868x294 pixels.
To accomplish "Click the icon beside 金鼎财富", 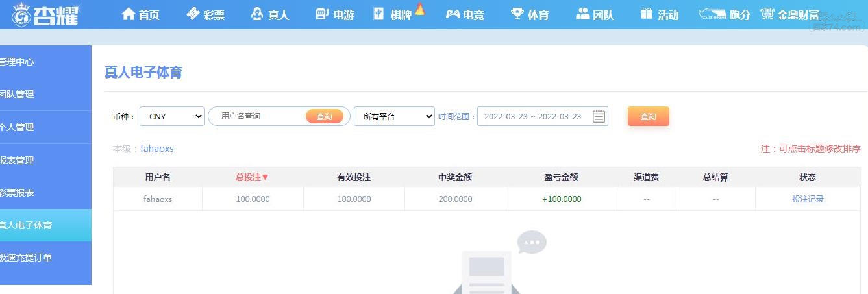I will pos(767,14).
